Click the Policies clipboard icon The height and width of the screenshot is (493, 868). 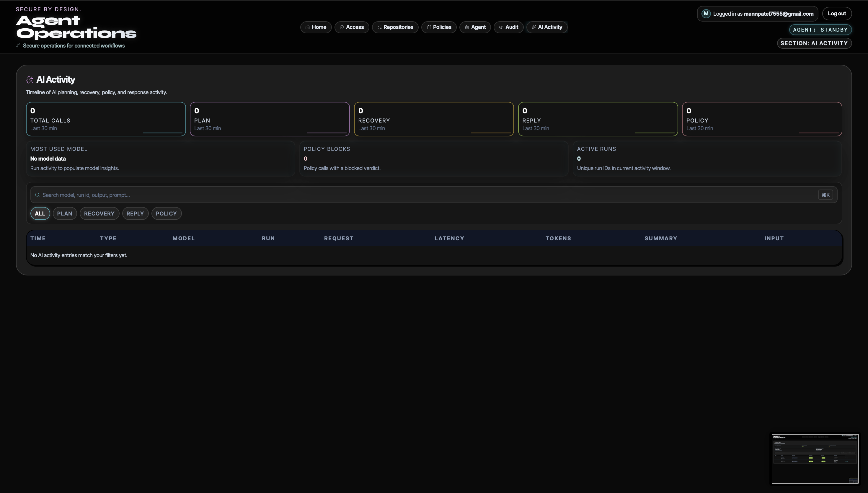(x=429, y=27)
